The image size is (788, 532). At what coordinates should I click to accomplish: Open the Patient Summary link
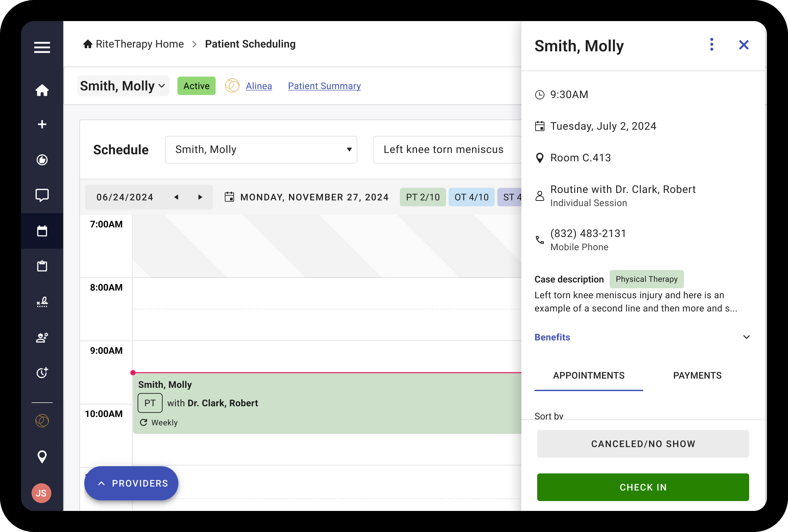coord(324,86)
